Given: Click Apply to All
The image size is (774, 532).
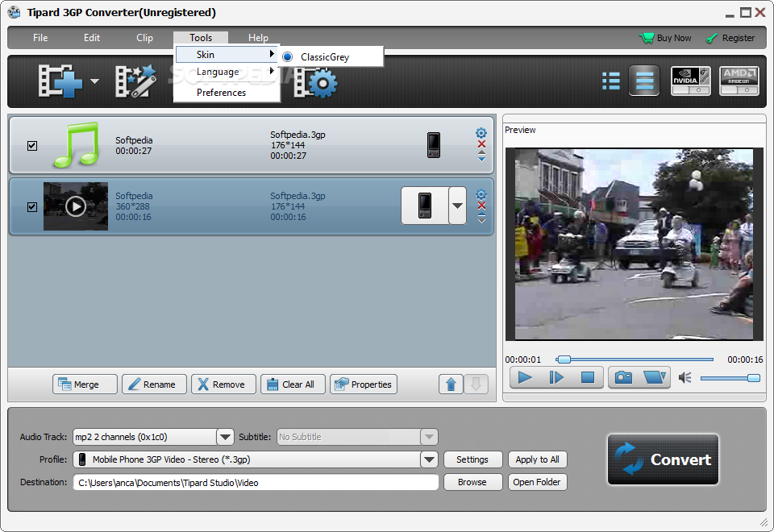Looking at the screenshot, I should click(x=538, y=459).
